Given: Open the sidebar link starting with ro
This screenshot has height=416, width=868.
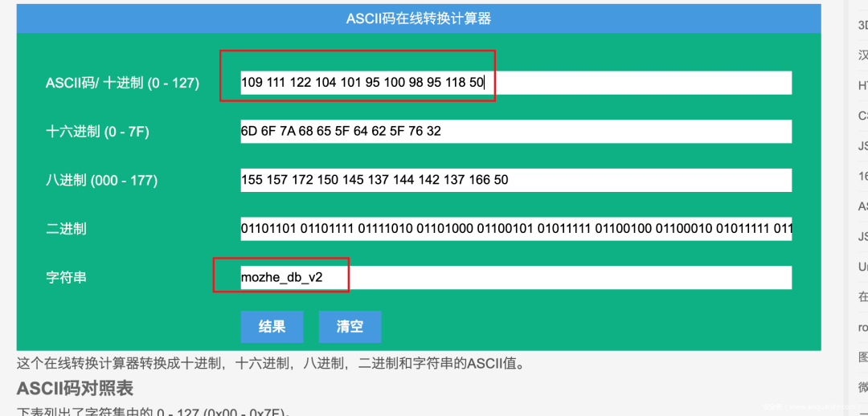Looking at the screenshot, I should click(862, 328).
